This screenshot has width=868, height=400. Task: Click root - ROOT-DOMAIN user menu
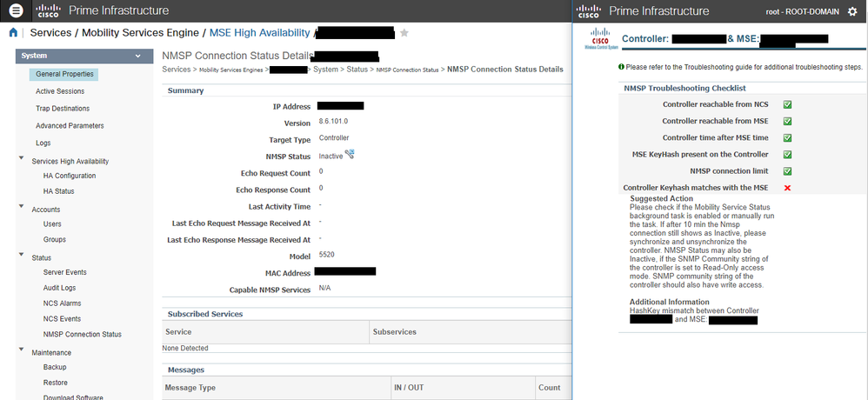pos(803,11)
